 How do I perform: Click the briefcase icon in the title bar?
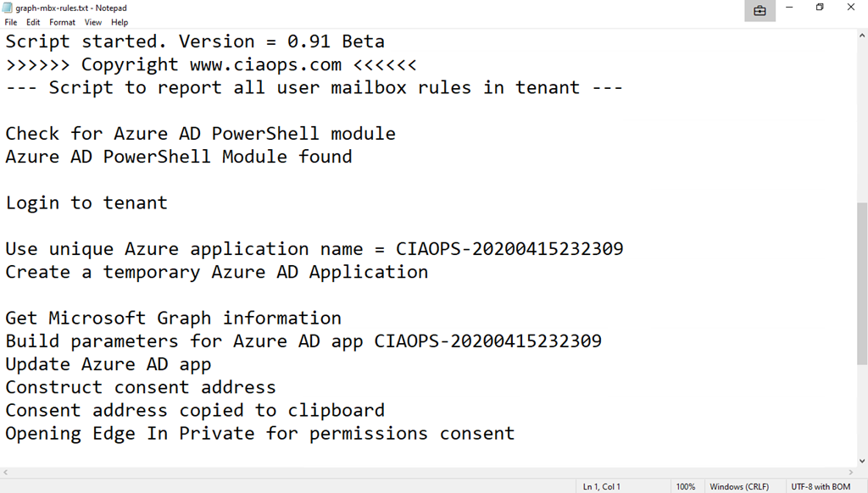click(x=759, y=10)
